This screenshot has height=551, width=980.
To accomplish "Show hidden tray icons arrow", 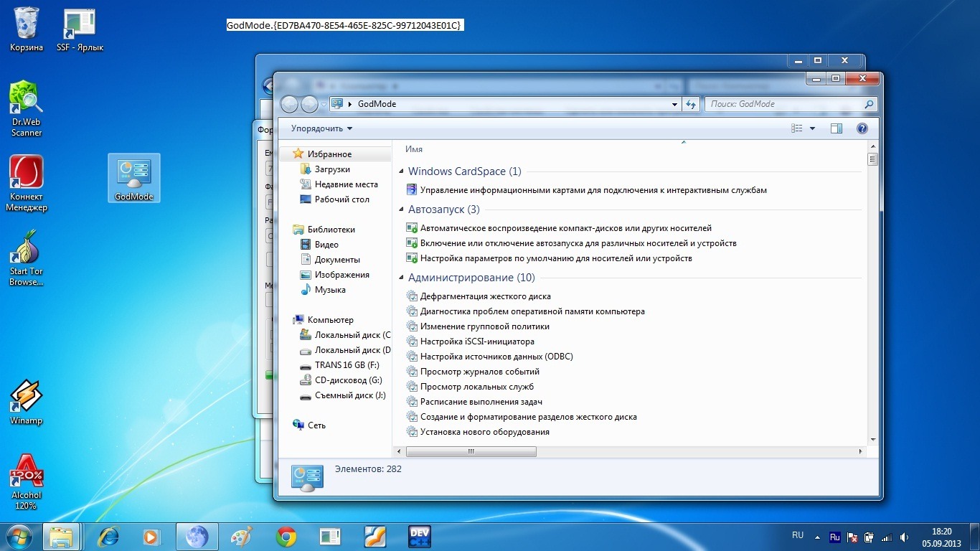I will 817,536.
